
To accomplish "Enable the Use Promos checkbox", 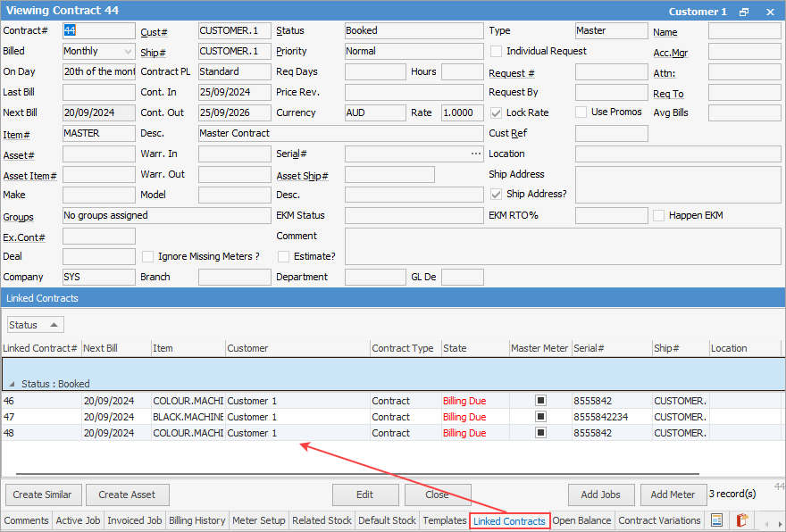I will tap(581, 112).
